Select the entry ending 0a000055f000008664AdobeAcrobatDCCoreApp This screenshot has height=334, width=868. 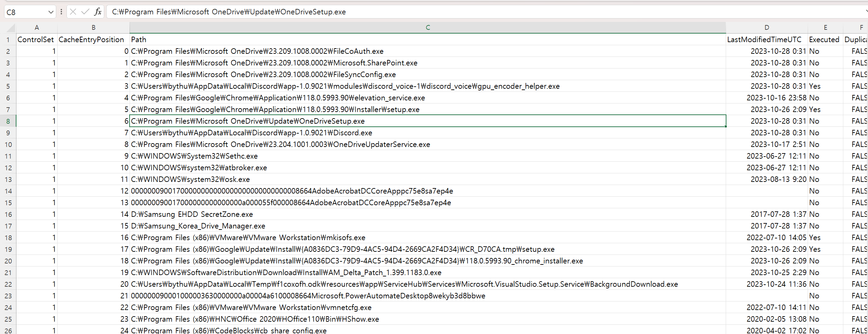pyautogui.click(x=428, y=203)
